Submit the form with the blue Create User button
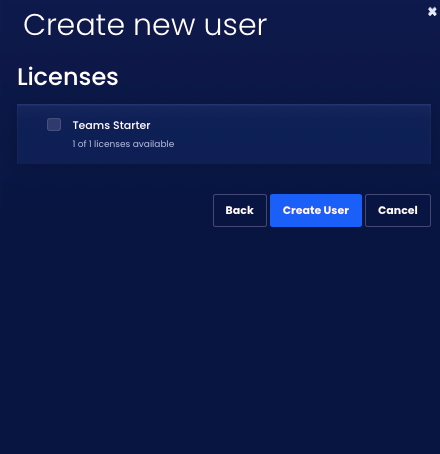This screenshot has width=440, height=454. [x=316, y=210]
